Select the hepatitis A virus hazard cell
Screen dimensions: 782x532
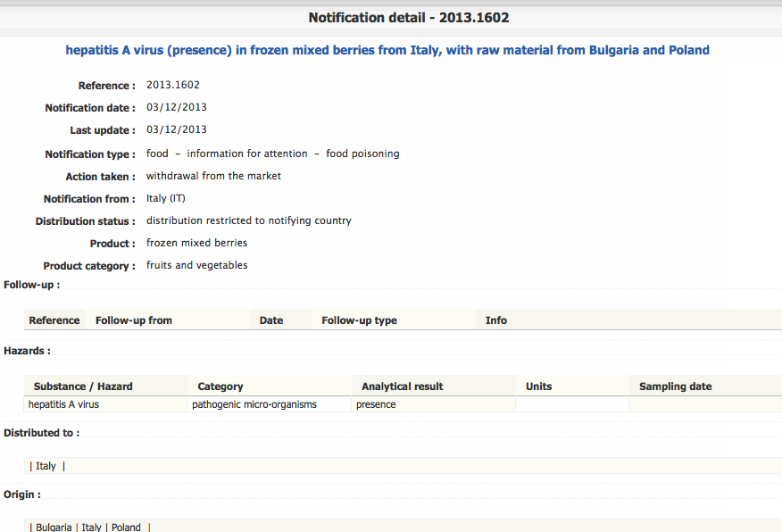64,404
